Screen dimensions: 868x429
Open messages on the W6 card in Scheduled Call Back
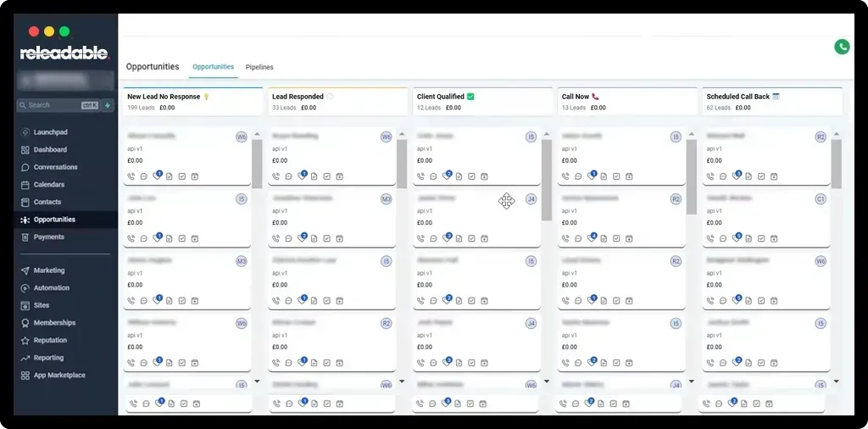tap(723, 301)
